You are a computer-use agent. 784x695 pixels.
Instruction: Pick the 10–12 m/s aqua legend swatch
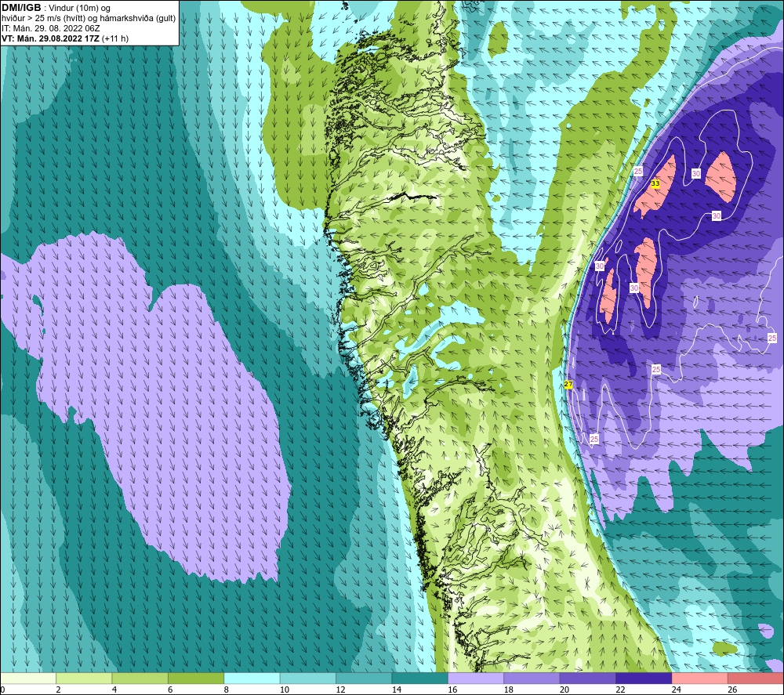pos(308,678)
